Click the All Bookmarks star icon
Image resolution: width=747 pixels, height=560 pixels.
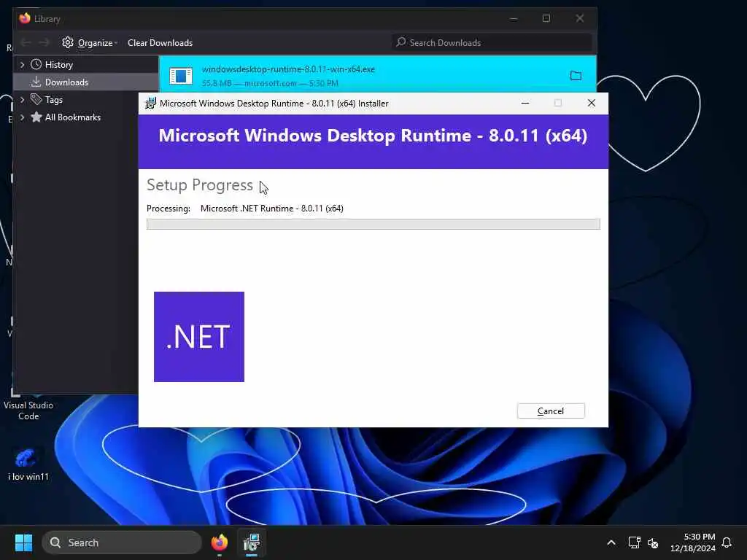coord(36,117)
